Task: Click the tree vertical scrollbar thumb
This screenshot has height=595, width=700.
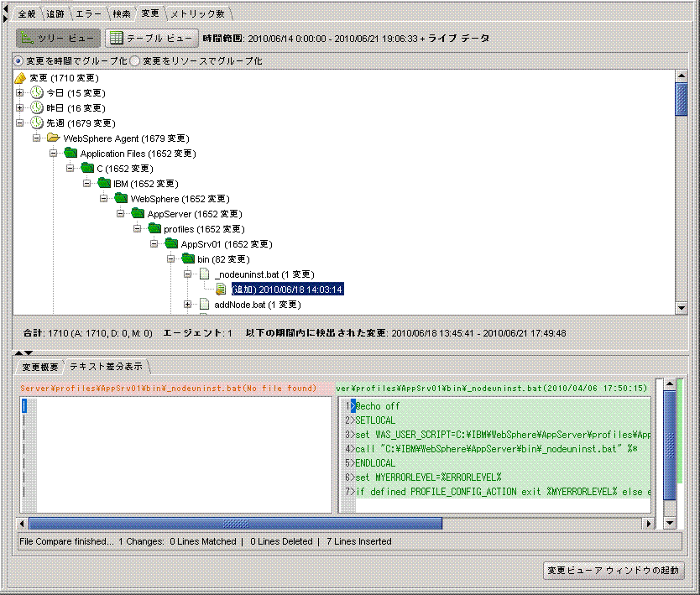Action: click(682, 99)
